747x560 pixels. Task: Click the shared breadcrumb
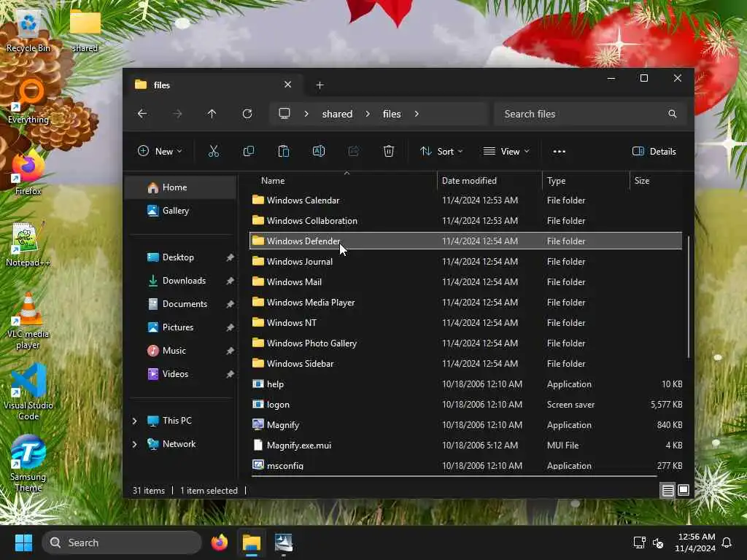tap(337, 114)
